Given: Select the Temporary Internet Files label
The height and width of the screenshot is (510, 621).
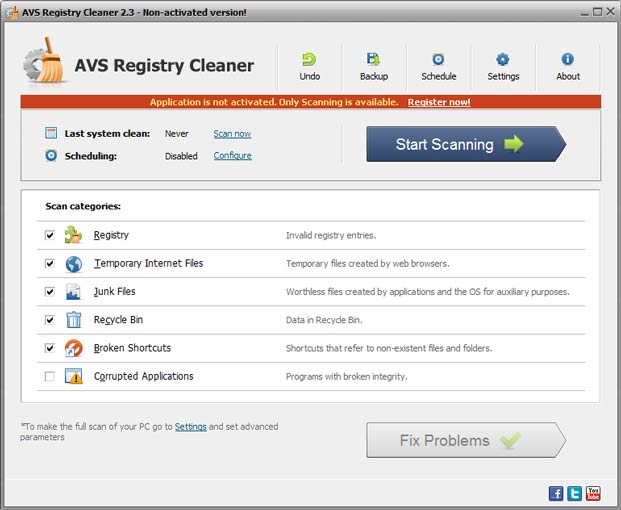Looking at the screenshot, I should pyautogui.click(x=148, y=263).
